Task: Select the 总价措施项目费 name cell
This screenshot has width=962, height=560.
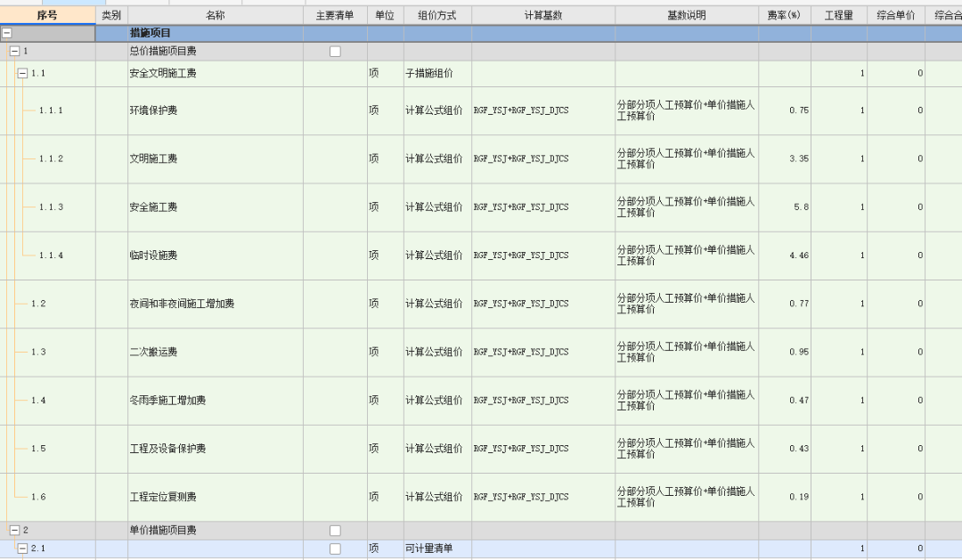Action: pos(216,52)
